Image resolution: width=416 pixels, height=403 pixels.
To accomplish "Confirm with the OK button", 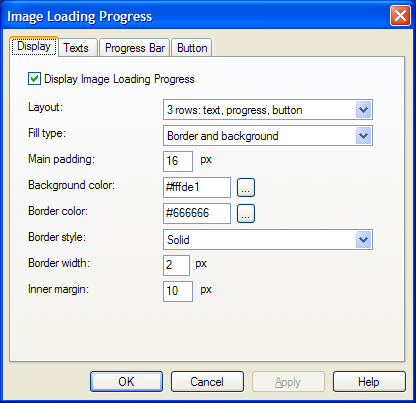I will coord(126,381).
